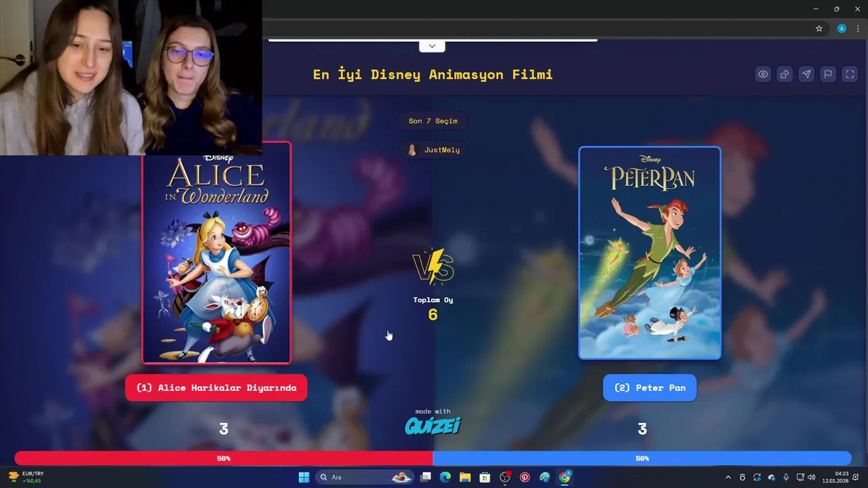Open the Windows Start menu

(304, 477)
